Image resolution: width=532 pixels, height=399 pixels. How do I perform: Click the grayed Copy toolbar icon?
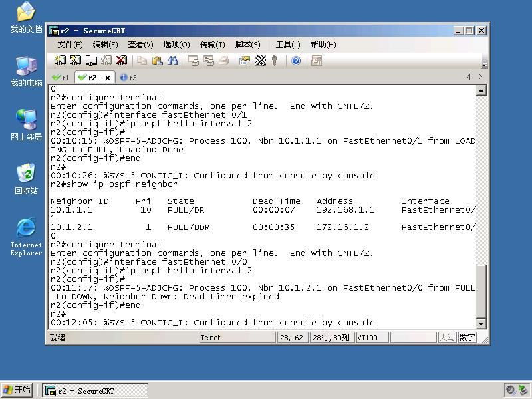[x=142, y=61]
